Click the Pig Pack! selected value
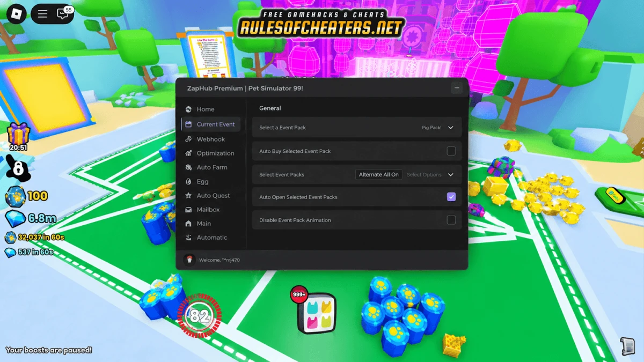This screenshot has width=644, height=362. coord(431,128)
